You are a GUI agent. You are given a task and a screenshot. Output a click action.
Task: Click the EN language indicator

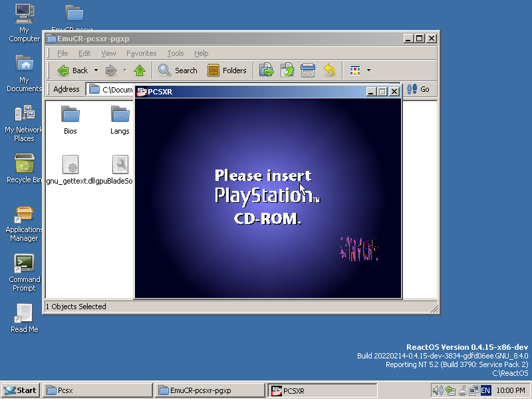click(485, 391)
